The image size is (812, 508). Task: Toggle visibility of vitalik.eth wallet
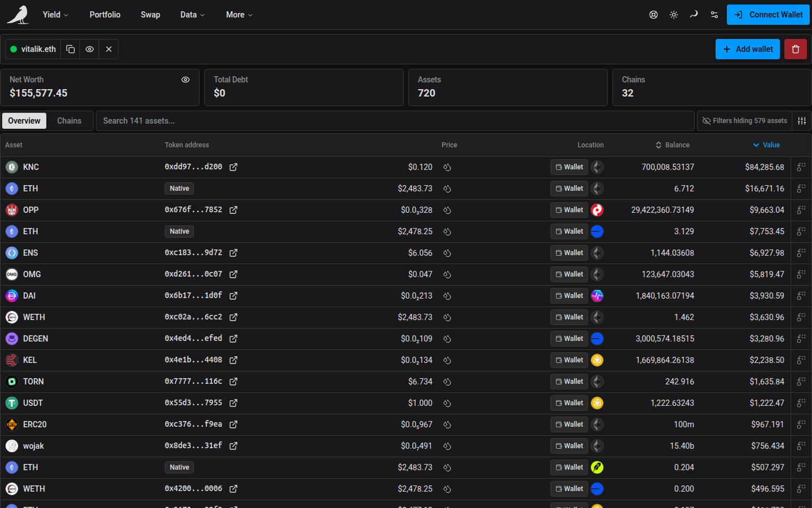[x=90, y=49]
